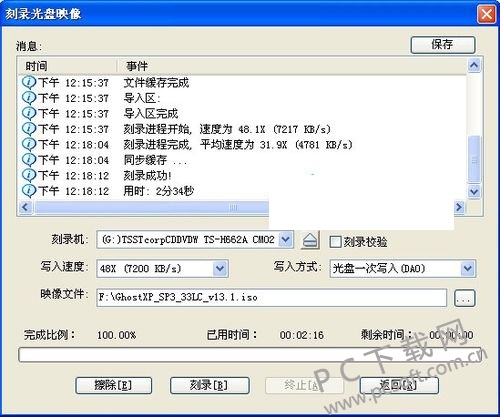The image size is (500, 417).
Task: Click message list scroll down arrow
Action: click(474, 192)
